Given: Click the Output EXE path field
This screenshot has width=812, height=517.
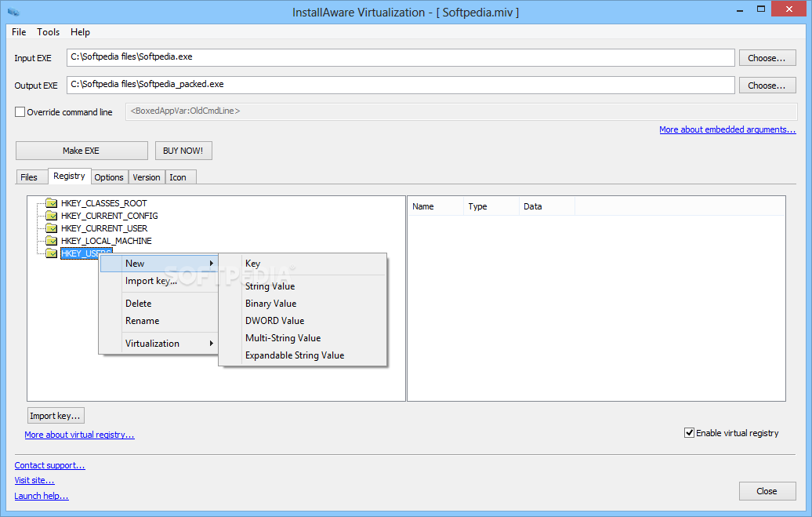Looking at the screenshot, I should coord(401,85).
